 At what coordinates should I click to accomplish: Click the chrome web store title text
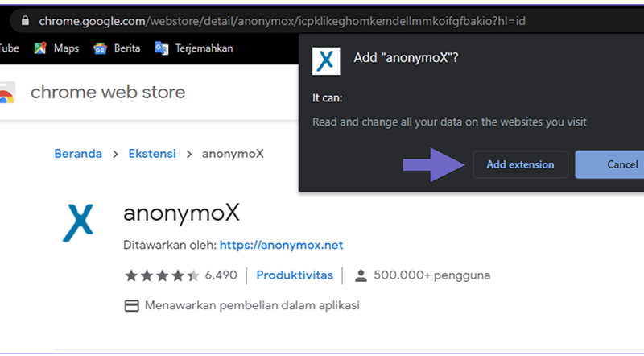[x=108, y=92]
